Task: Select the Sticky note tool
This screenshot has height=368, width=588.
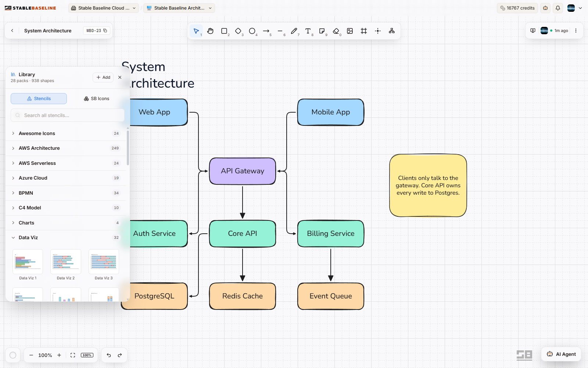Action: [x=322, y=31]
